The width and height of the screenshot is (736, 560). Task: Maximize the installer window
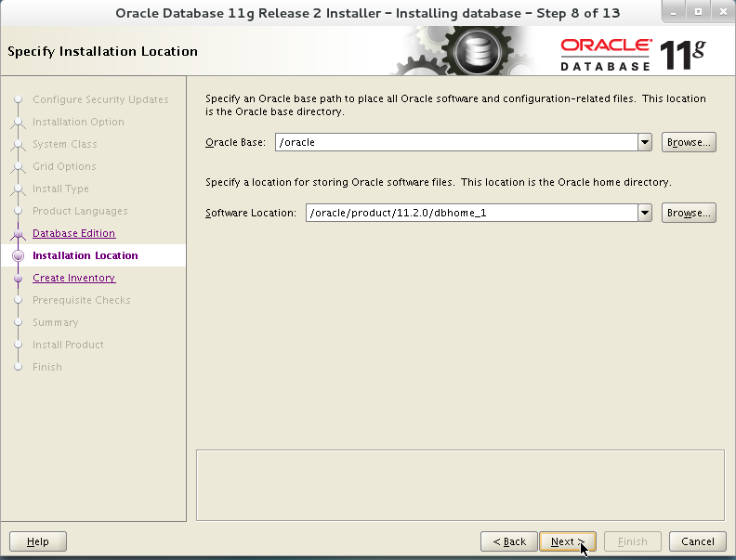698,12
